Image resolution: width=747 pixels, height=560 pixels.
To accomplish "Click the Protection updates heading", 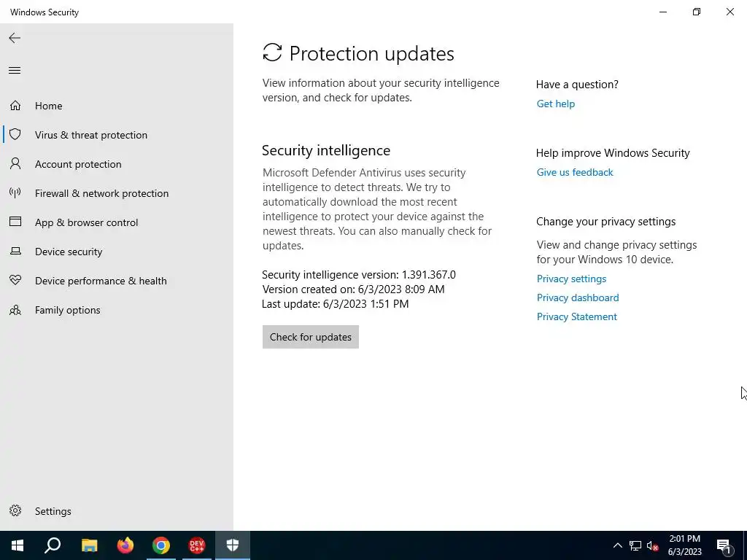I will [371, 53].
